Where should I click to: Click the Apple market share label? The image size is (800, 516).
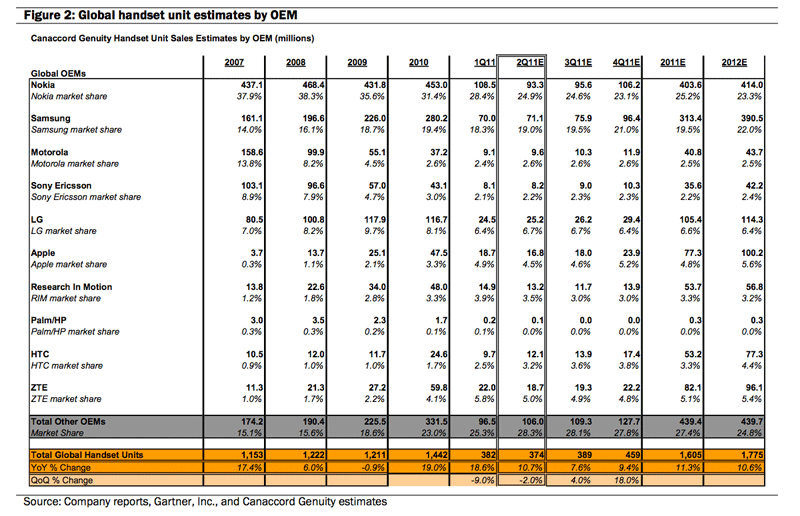click(x=69, y=264)
